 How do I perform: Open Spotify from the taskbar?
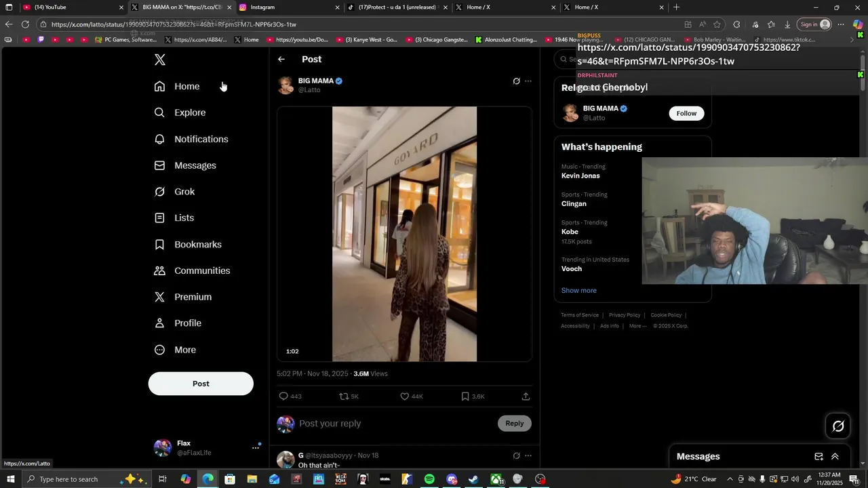tap(429, 479)
